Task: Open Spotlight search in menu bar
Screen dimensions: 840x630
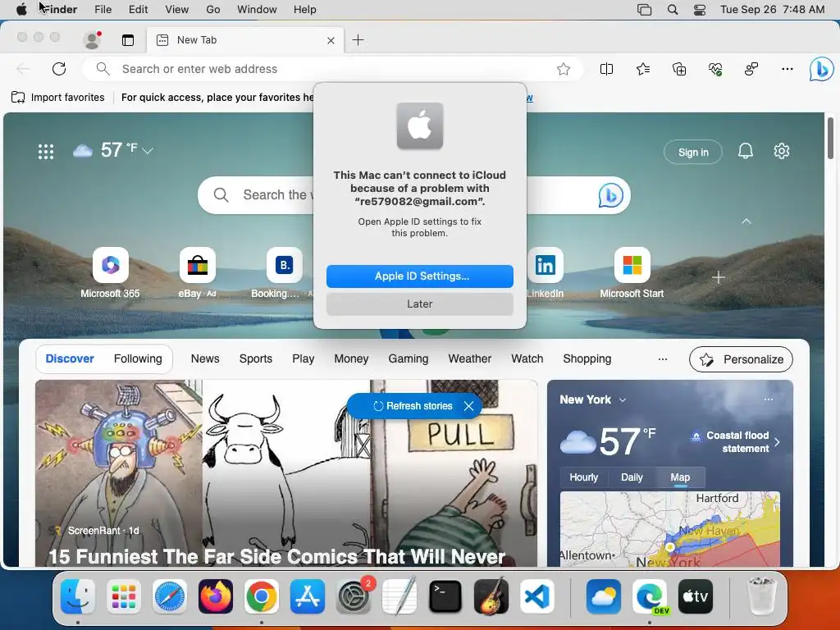Action: click(673, 10)
